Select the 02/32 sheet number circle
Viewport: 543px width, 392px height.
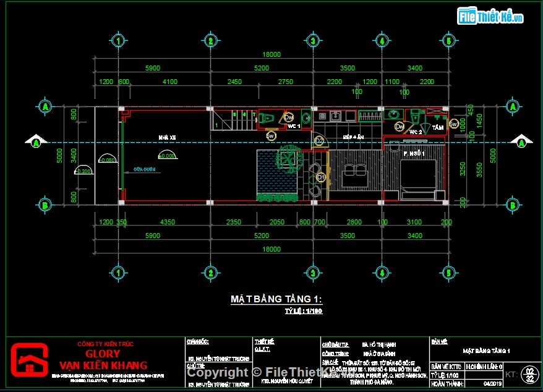pos(529,374)
